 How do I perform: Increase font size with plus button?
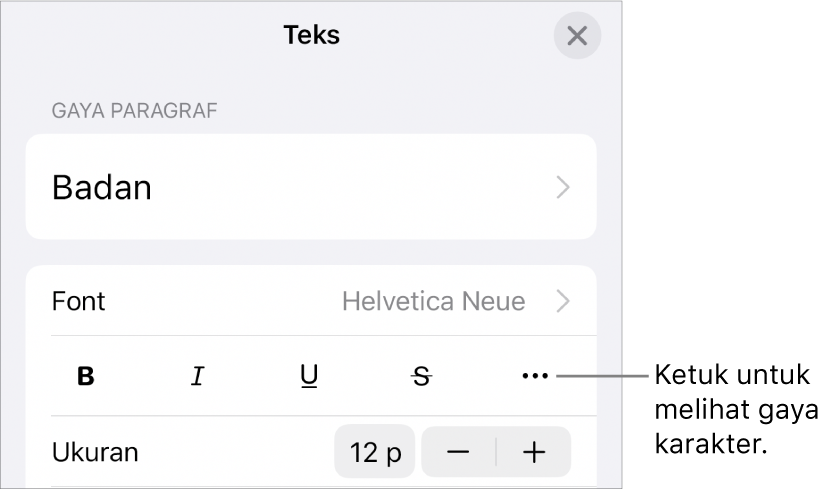[x=534, y=452]
